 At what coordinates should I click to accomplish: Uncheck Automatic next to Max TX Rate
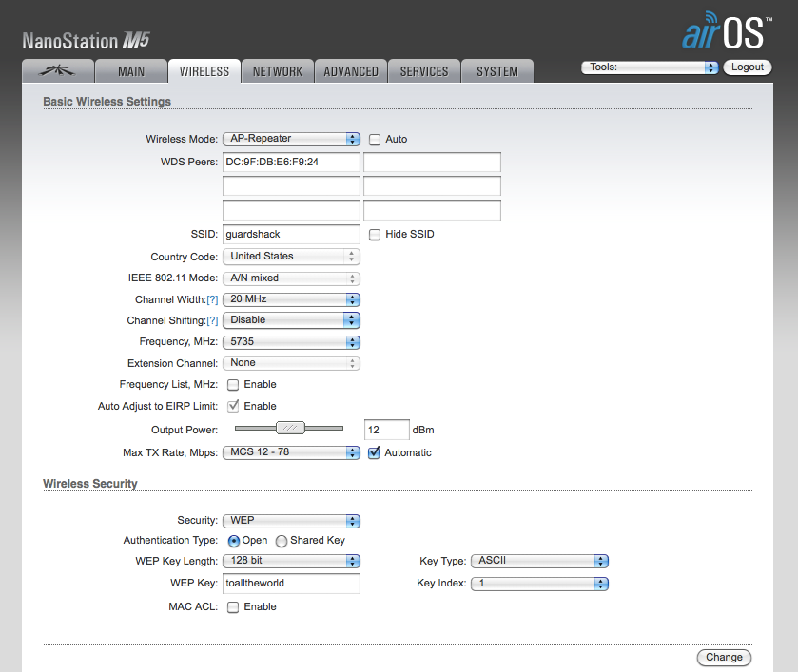pyautogui.click(x=374, y=452)
